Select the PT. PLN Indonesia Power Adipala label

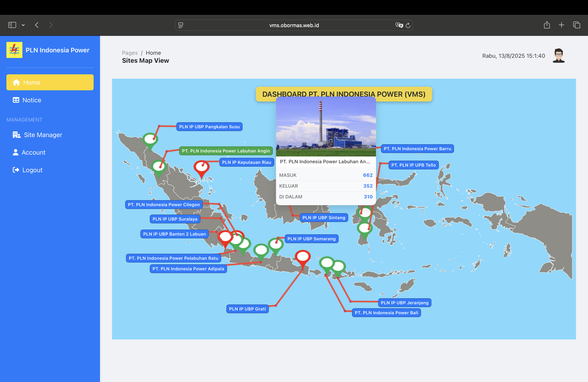(188, 269)
